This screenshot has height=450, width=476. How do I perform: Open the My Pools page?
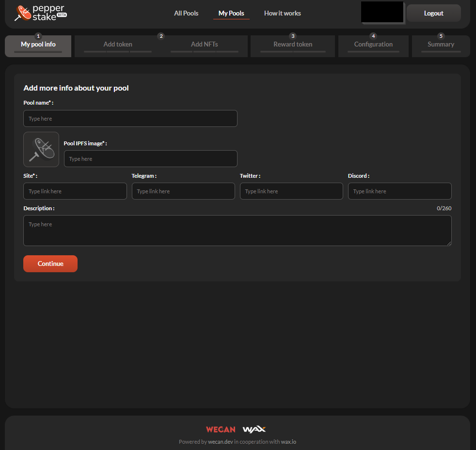[231, 14]
